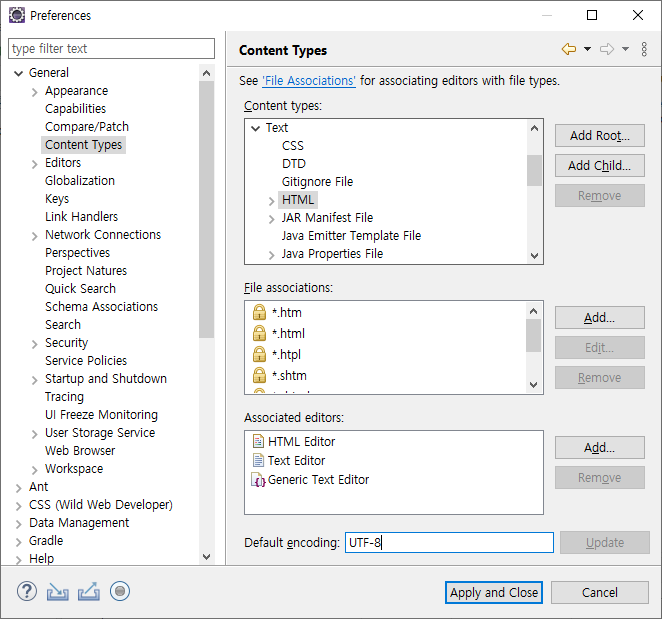This screenshot has width=662, height=619.
Task: Click the Export preferences icon
Action: tap(89, 591)
